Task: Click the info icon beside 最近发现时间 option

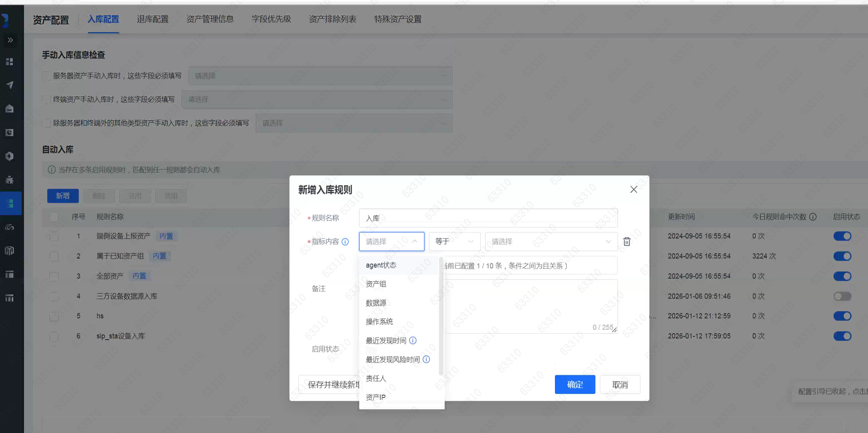Action: [412, 340]
